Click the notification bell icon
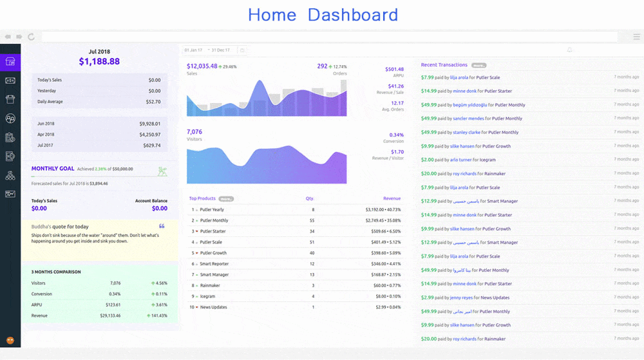 569,50
